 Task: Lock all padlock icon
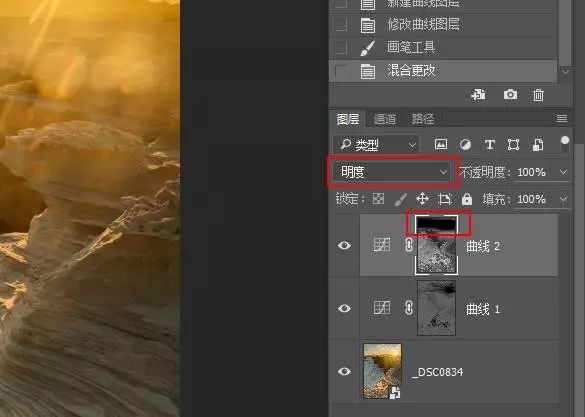(x=467, y=199)
